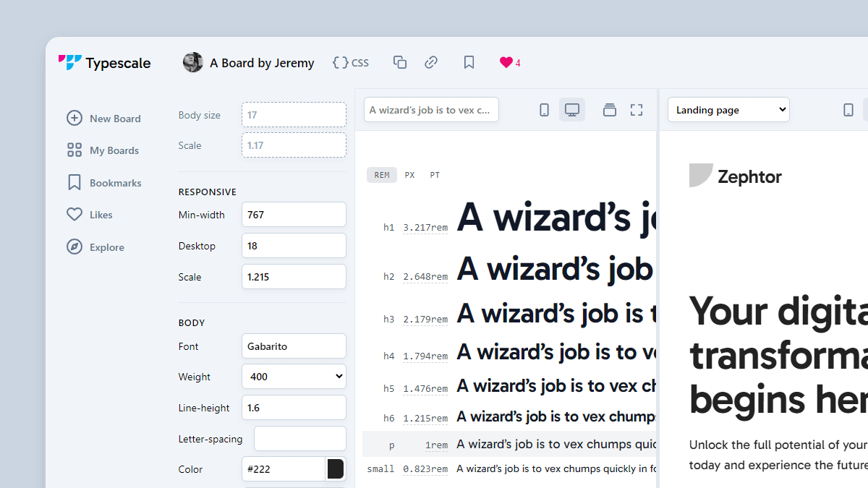Select PX as the unit
This screenshot has width=868, height=488.
coord(409,174)
